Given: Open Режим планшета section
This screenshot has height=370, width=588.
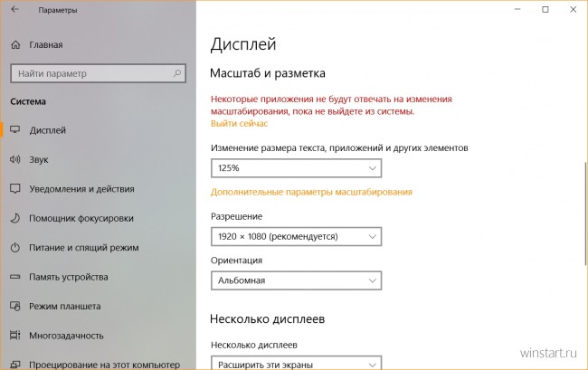Looking at the screenshot, I should tap(65, 307).
